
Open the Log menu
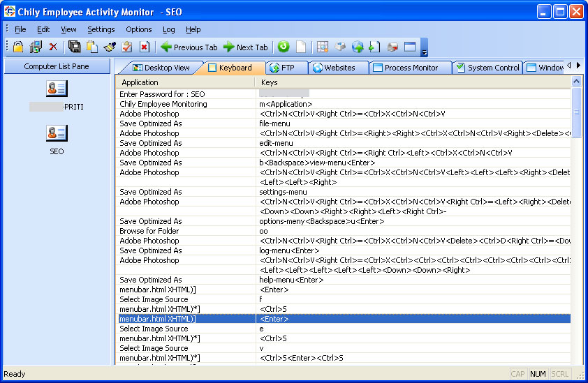pos(169,29)
